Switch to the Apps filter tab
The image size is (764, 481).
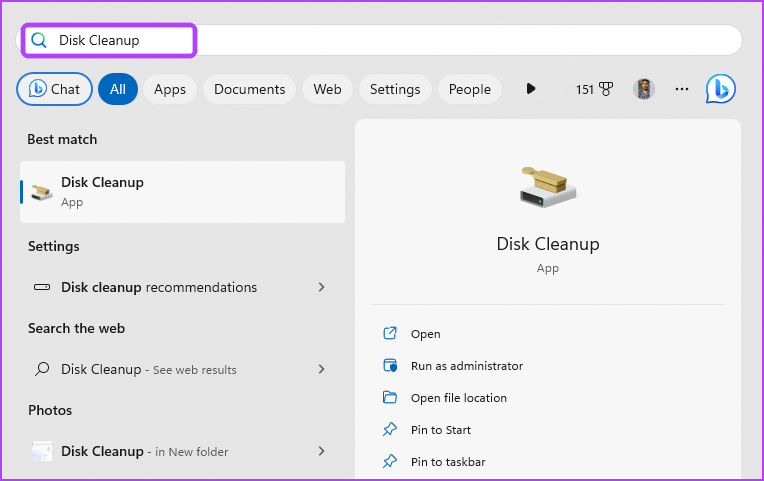170,89
